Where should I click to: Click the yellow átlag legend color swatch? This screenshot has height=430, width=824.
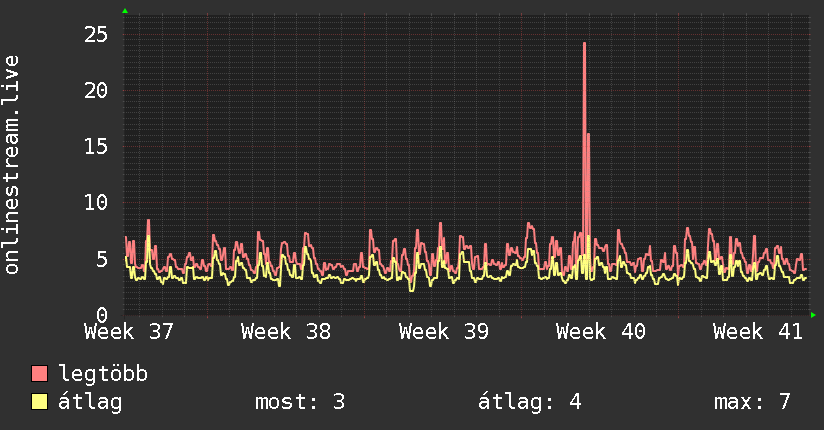tap(39, 402)
